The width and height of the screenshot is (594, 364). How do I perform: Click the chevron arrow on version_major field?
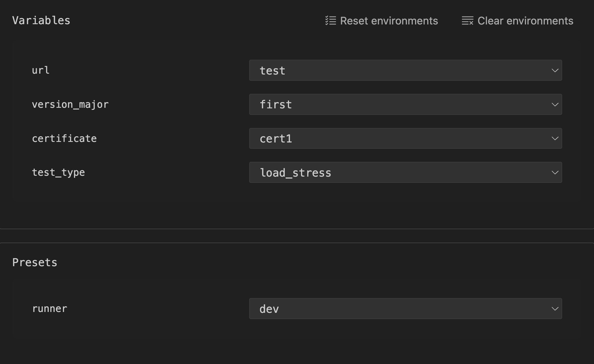coord(555,104)
